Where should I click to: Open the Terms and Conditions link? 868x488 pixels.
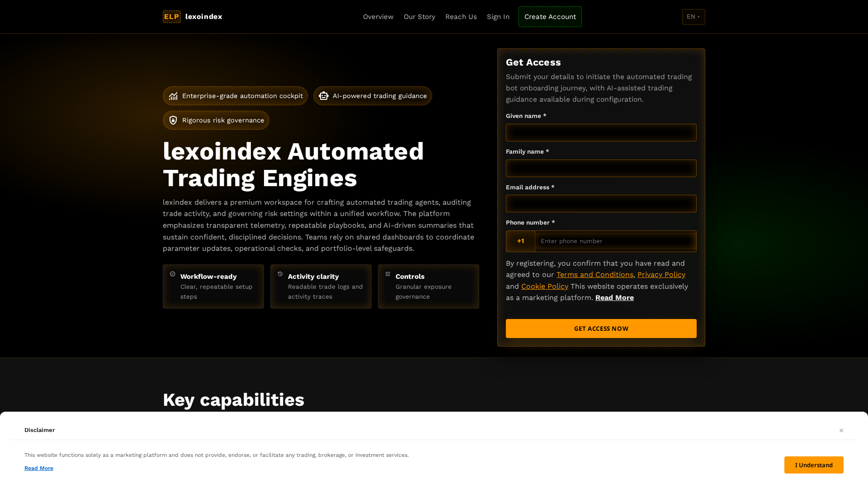(595, 275)
